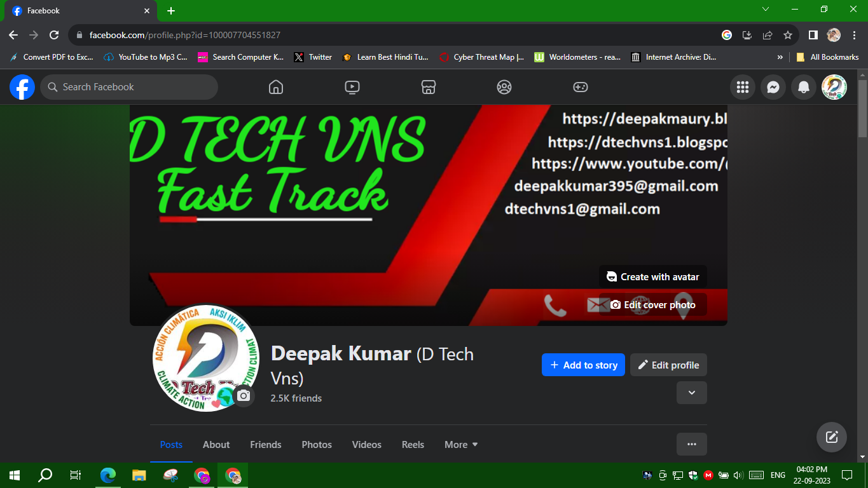The height and width of the screenshot is (488, 868).
Task: Open the Marketplace icon
Action: 428,87
